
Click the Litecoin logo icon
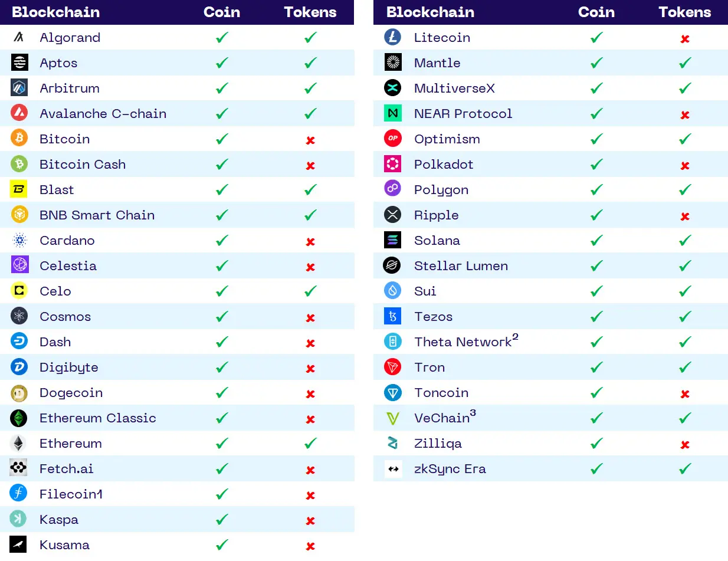pos(392,37)
